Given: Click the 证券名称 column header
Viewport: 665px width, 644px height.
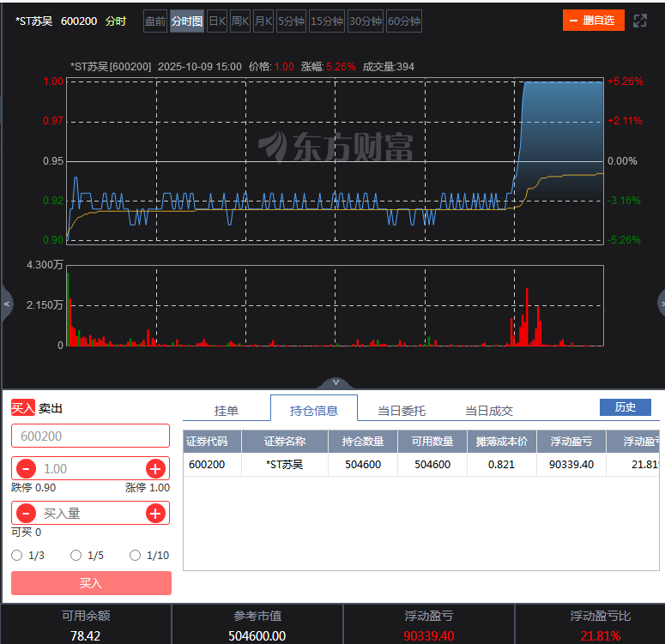Looking at the screenshot, I should click(x=285, y=442).
